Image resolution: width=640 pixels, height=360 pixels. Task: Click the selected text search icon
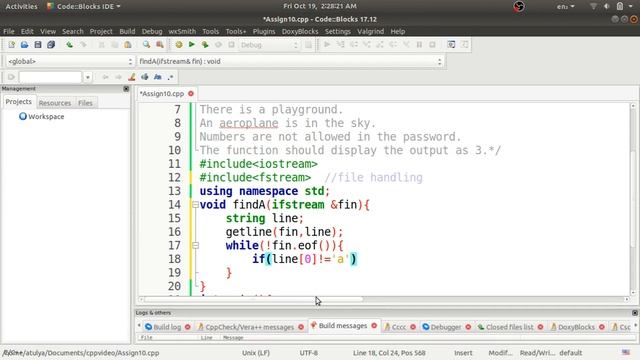[x=144, y=77]
